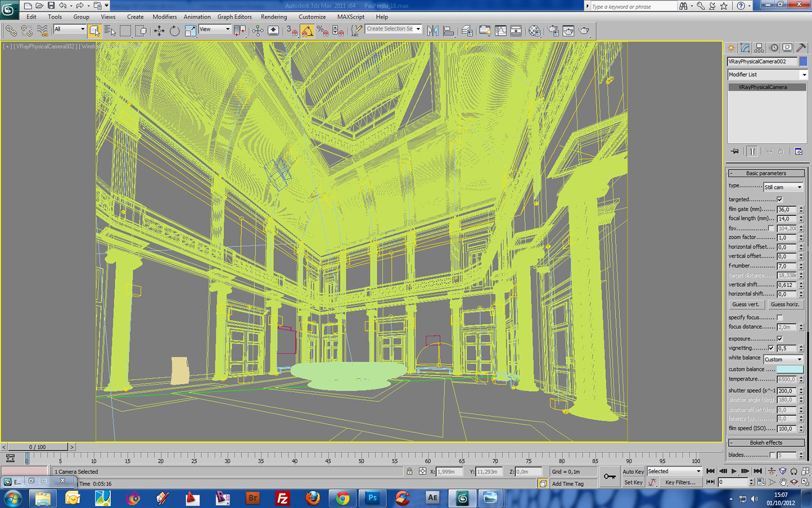Viewport: 812px width, 508px height.
Task: Enable the specify focus checkbox
Action: [x=780, y=317]
